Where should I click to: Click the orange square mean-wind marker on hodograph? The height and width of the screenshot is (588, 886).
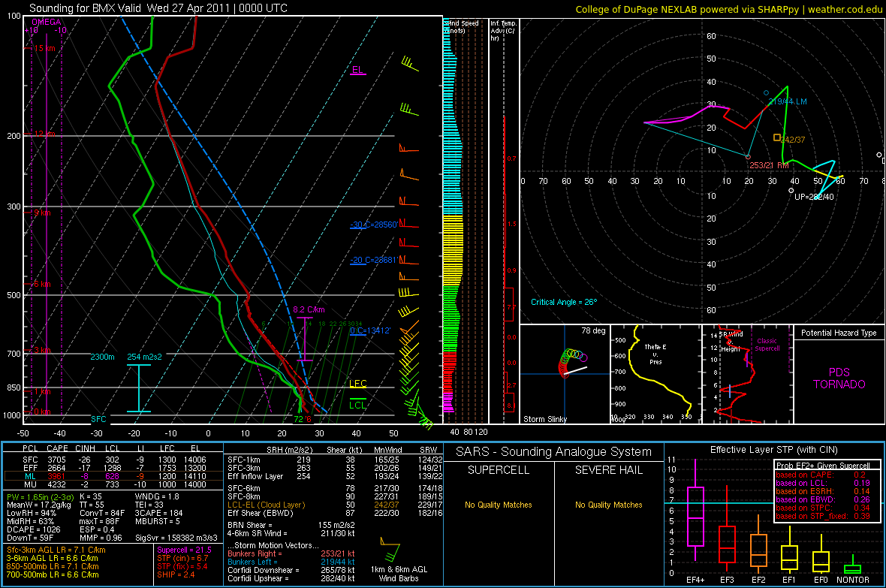[x=777, y=137]
